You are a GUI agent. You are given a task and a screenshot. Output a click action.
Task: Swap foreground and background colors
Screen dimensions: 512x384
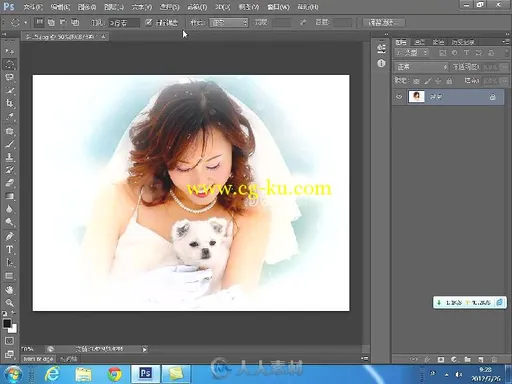coord(14,313)
